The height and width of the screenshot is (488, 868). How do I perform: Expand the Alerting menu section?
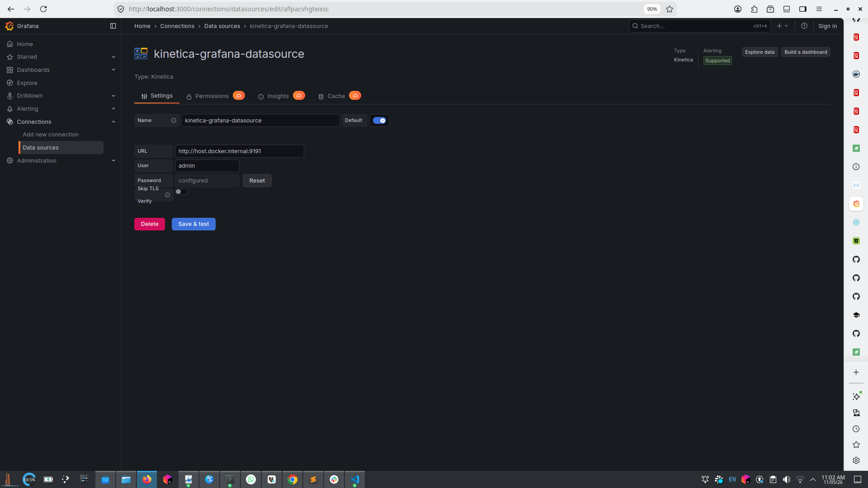point(113,109)
